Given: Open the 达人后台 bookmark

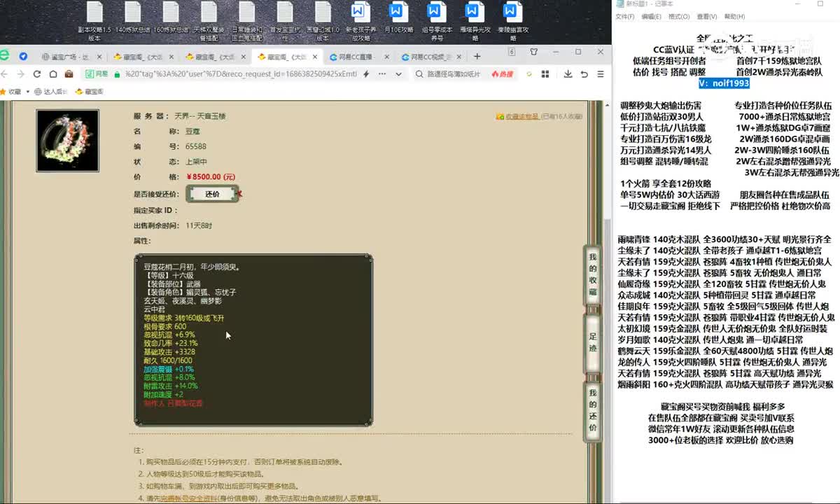Looking at the screenshot, I should [x=50, y=91].
